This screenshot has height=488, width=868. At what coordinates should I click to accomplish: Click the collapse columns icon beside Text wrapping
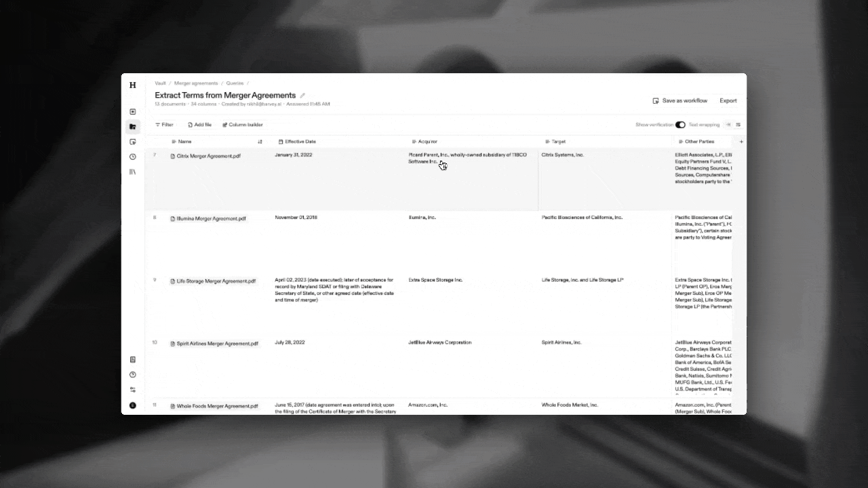click(728, 125)
